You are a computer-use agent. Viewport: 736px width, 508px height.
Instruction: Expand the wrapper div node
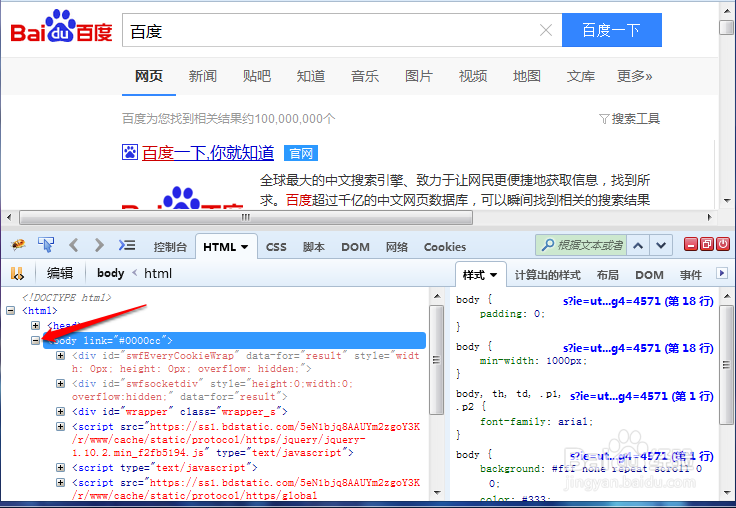(61, 411)
